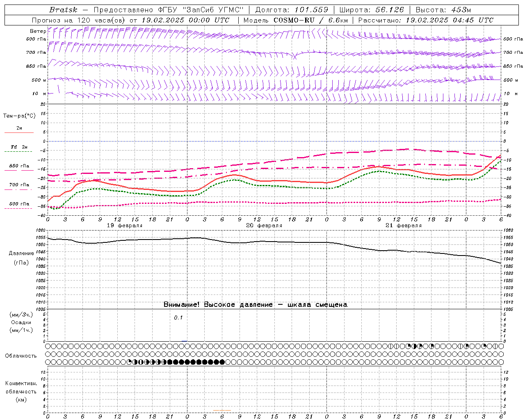The height and width of the screenshot is (420, 525).
Task: Click the 'Высота: 453м' elevation value
Action: click(443, 10)
